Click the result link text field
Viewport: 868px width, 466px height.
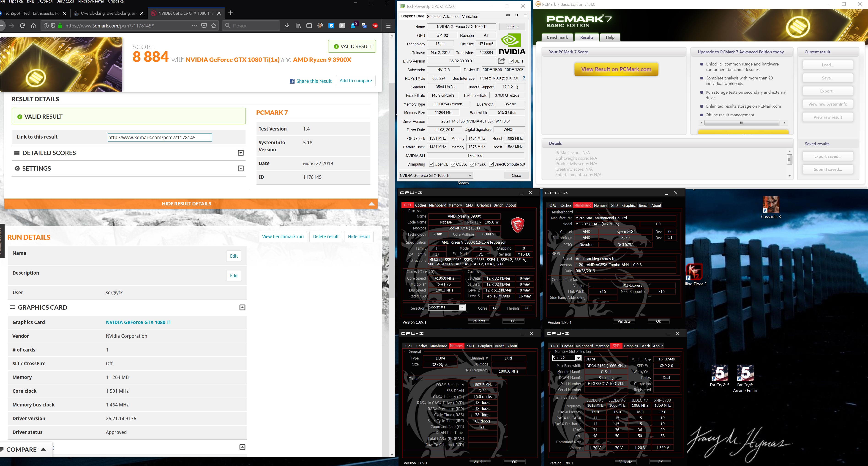tap(160, 137)
